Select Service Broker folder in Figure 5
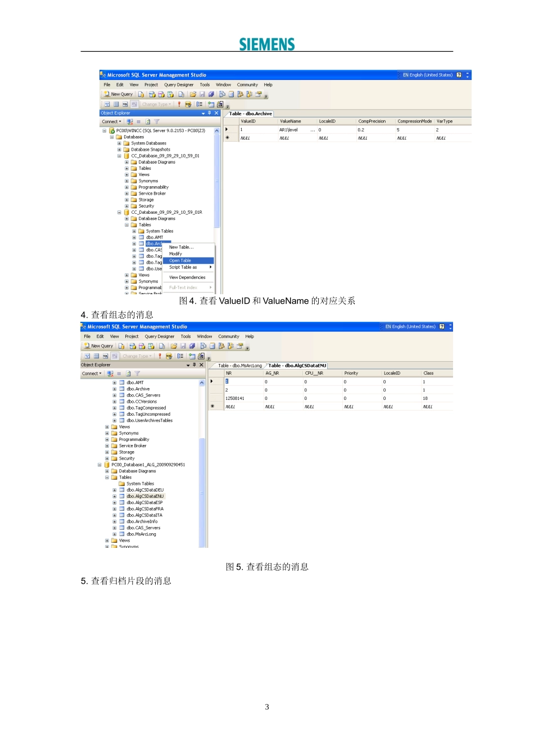 [133, 446]
